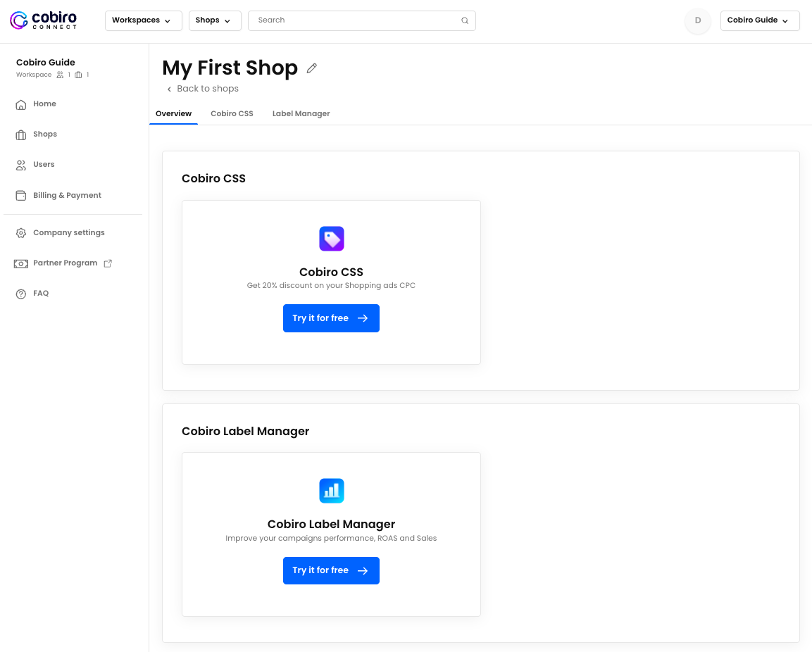Open Company settings
The width and height of the screenshot is (812, 652).
tap(69, 232)
